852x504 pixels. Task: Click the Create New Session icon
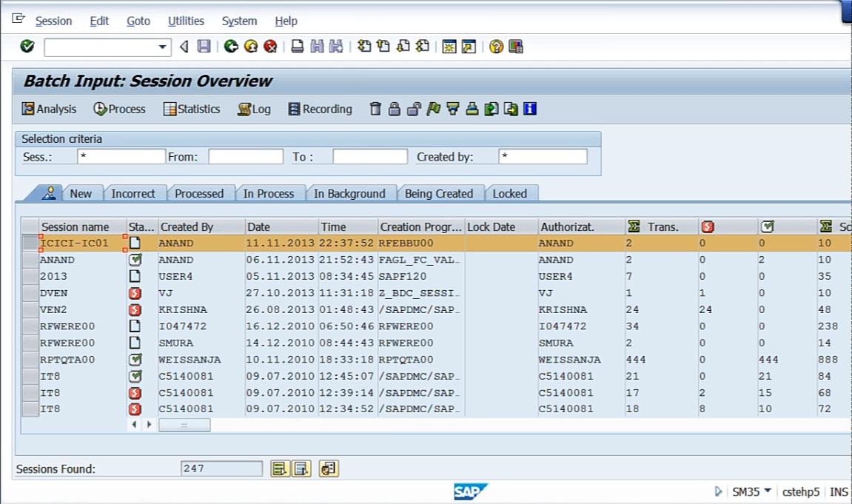tap(449, 47)
